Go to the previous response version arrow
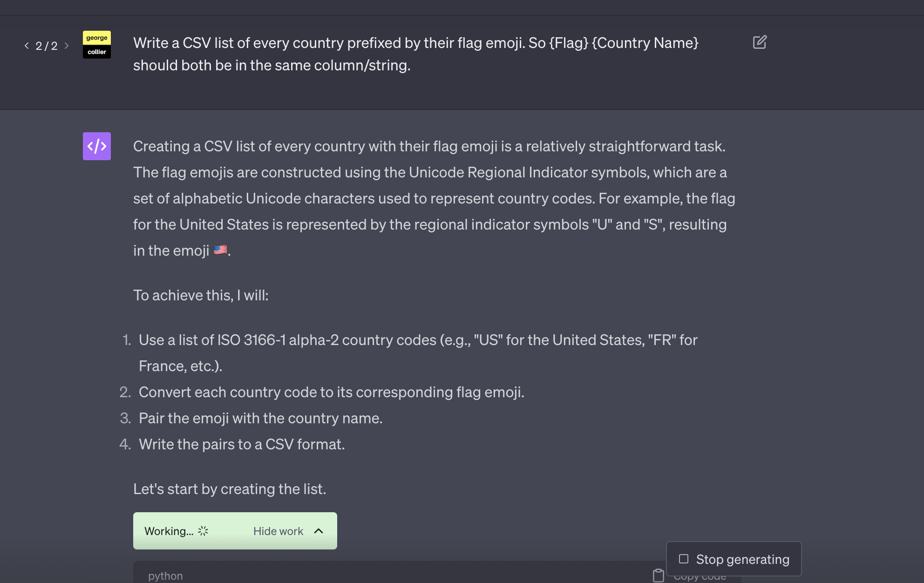The height and width of the screenshot is (583, 924). pyautogui.click(x=27, y=46)
